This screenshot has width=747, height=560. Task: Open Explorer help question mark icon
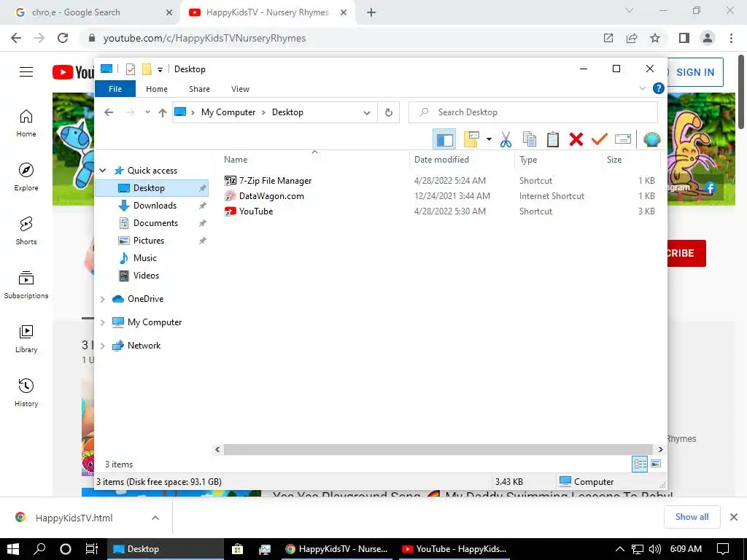(659, 88)
